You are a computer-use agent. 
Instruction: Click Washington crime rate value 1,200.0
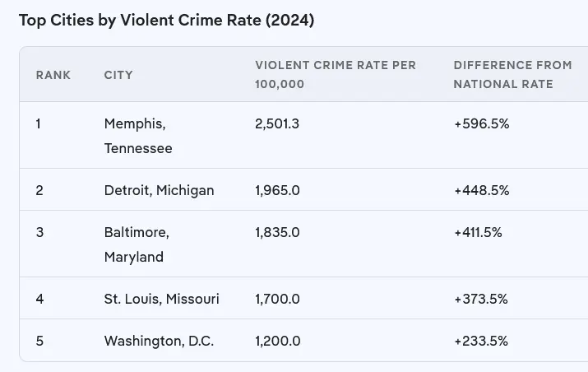point(278,341)
